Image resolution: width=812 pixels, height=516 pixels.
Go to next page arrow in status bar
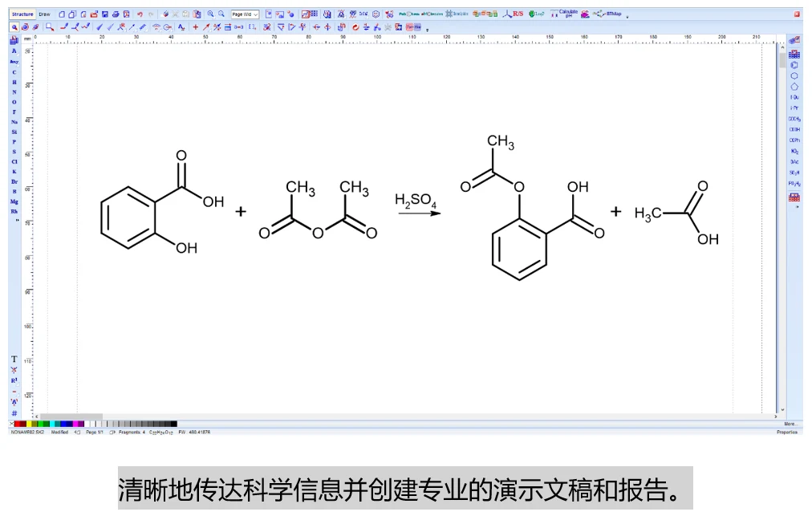(112, 432)
